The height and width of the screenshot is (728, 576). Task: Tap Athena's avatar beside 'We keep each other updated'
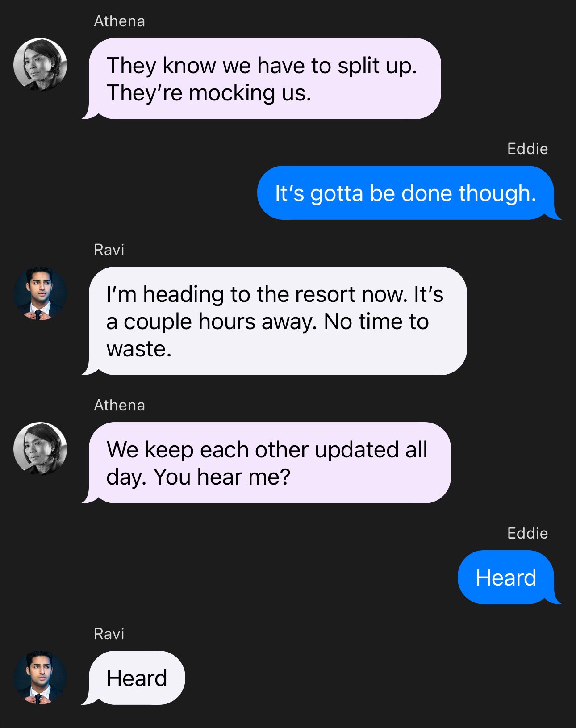click(x=40, y=449)
